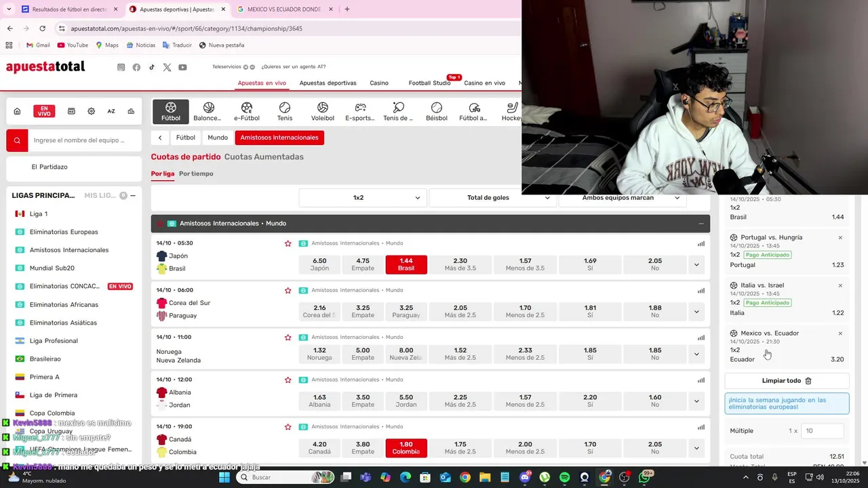The height and width of the screenshot is (488, 868).
Task: Select Japón 6.50 odds
Action: pyautogui.click(x=319, y=264)
